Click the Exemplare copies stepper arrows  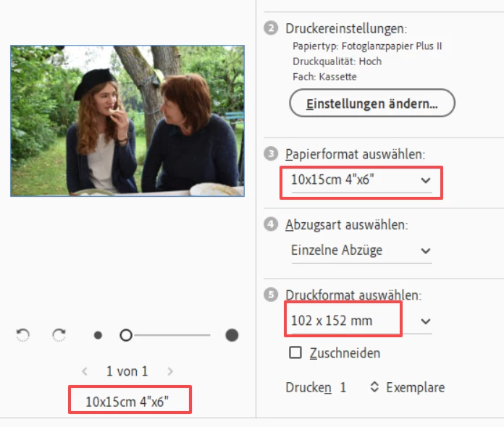(x=374, y=387)
